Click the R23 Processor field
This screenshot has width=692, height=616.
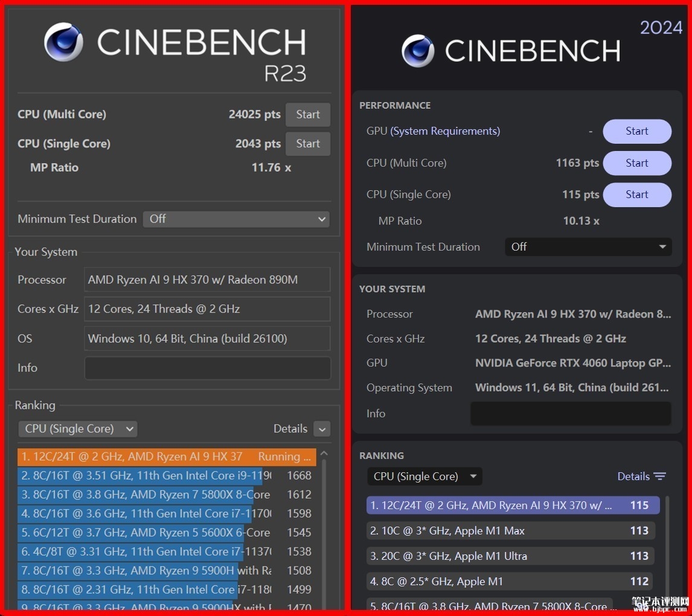coord(208,280)
